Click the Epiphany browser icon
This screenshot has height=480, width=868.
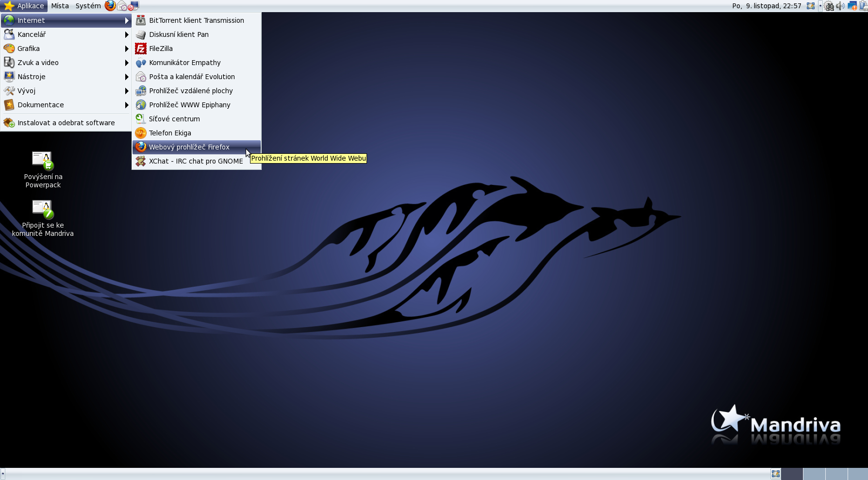tap(141, 105)
